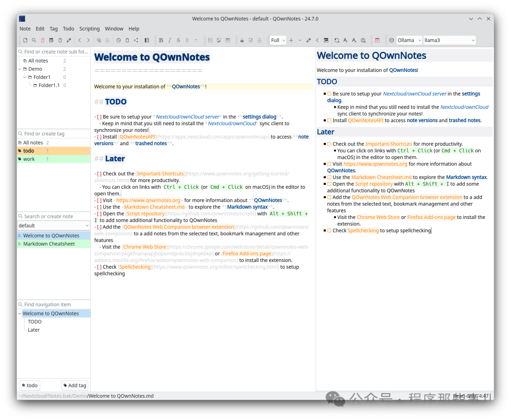Check the 'Use the Markdown Cheatsheet.md' checkbox
511x420 pixels.
pos(329,177)
